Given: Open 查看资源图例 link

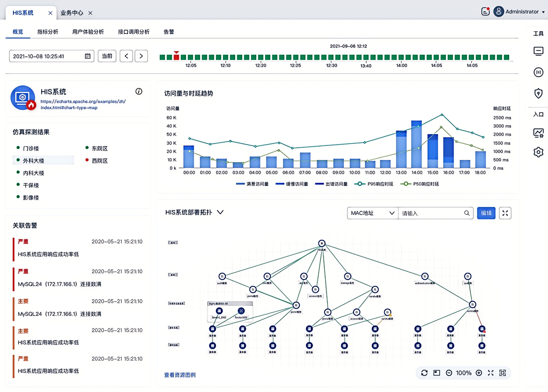Looking at the screenshot, I should click(x=180, y=375).
